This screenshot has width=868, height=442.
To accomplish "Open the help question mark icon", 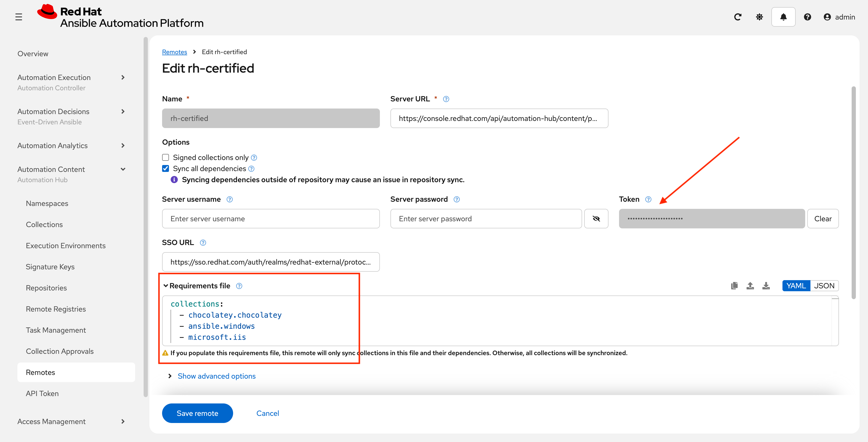I will pyautogui.click(x=807, y=17).
